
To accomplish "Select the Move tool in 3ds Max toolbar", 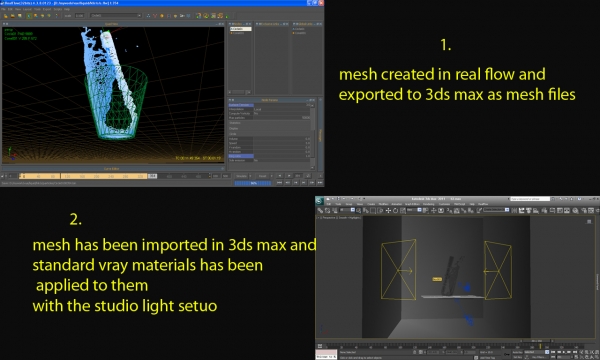I will pyautogui.click(x=388, y=211).
